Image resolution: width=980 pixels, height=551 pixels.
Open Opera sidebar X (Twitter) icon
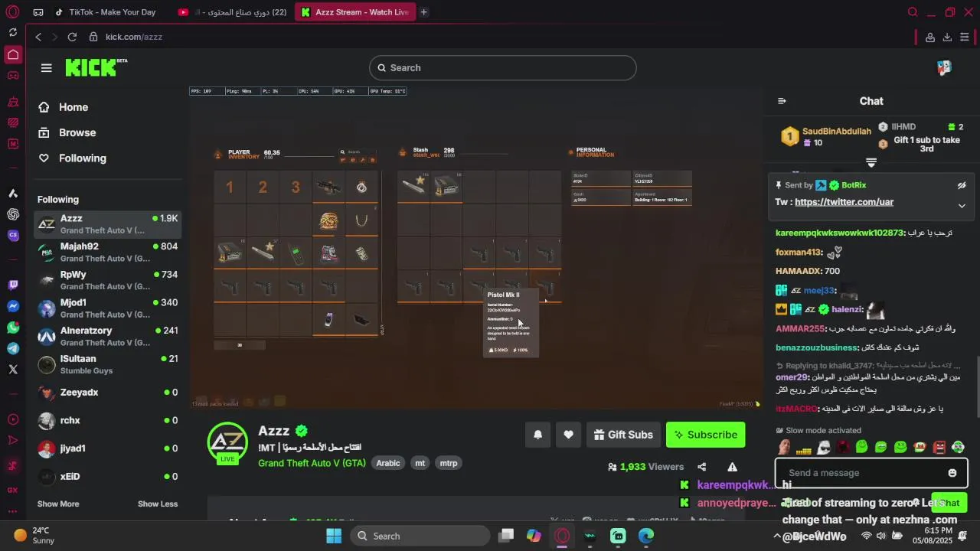coord(13,369)
